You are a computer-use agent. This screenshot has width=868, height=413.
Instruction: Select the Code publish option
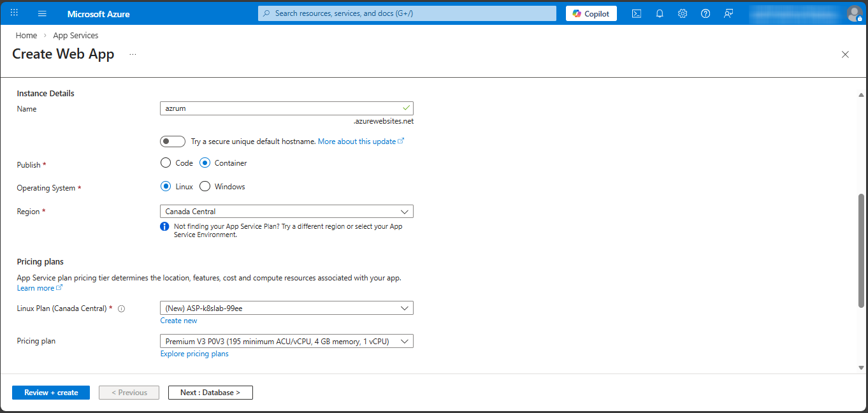(166, 163)
